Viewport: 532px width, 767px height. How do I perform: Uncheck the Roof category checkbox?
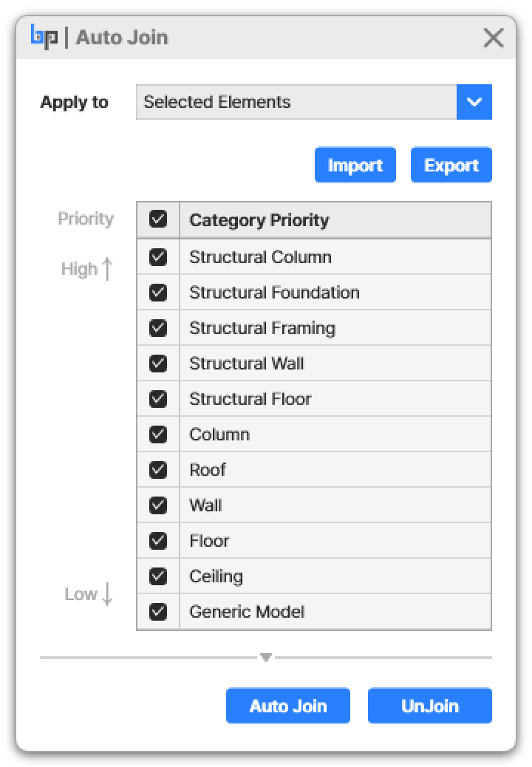pos(158,470)
